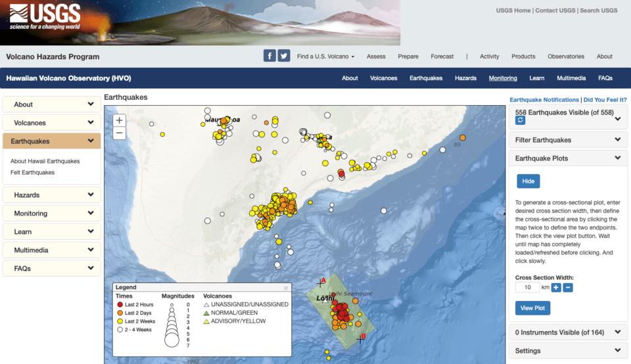Image resolution: width=631 pixels, height=364 pixels.
Task: Decrease cross section width with minus
Action: (x=568, y=288)
